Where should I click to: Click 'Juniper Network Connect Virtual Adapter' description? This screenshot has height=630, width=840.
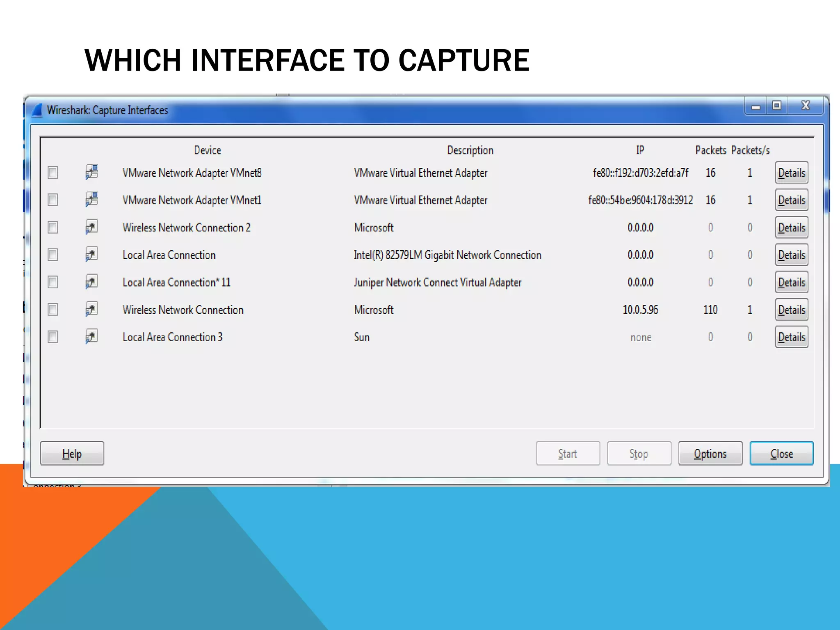pos(438,283)
